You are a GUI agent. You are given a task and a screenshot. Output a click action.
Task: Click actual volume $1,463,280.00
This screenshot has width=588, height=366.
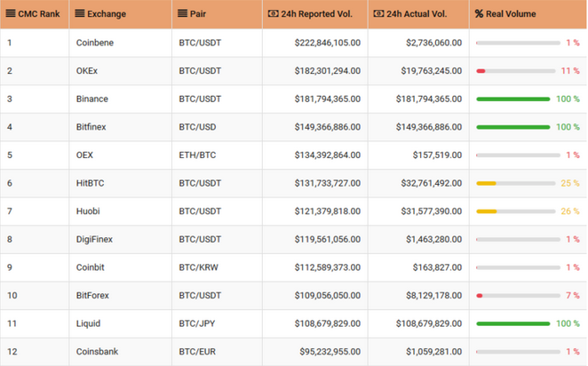(433, 239)
